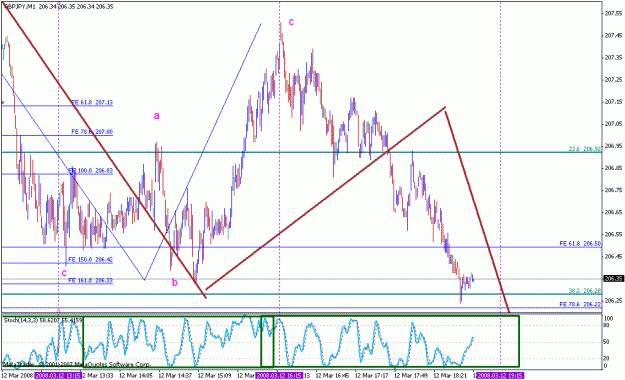Select the magenta 'c' label at the chart high
625x380 pixels.
[291, 22]
